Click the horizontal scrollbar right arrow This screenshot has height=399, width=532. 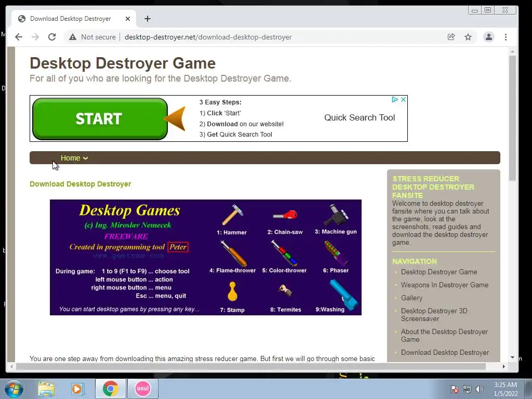504,366
